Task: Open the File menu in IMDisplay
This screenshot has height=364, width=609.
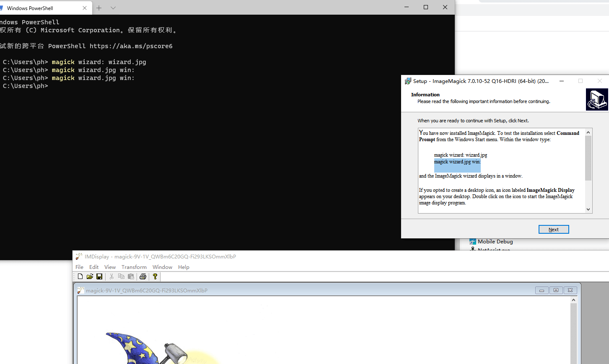Action: [x=79, y=267]
